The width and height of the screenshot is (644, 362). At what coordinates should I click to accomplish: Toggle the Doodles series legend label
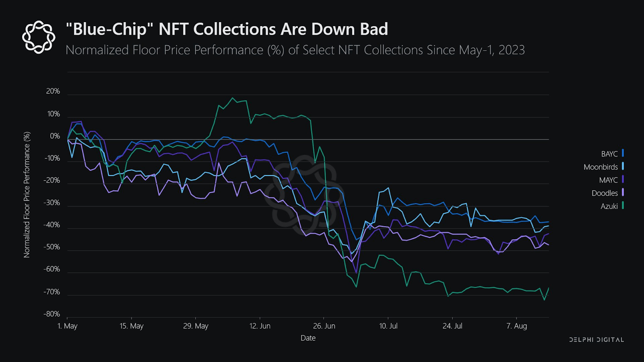(x=605, y=193)
